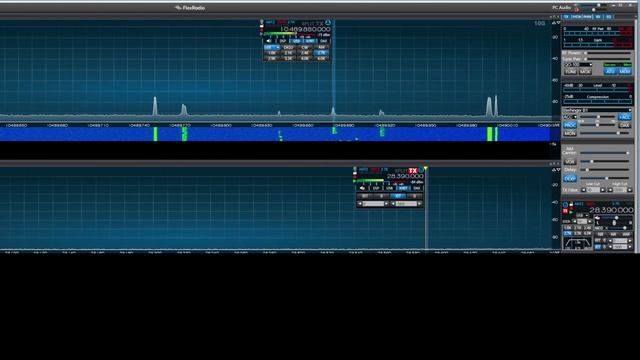Image resolution: width=640 pixels, height=360 pixels.
Task: Toggle ANF in the right slice panel
Action: click(626, 234)
